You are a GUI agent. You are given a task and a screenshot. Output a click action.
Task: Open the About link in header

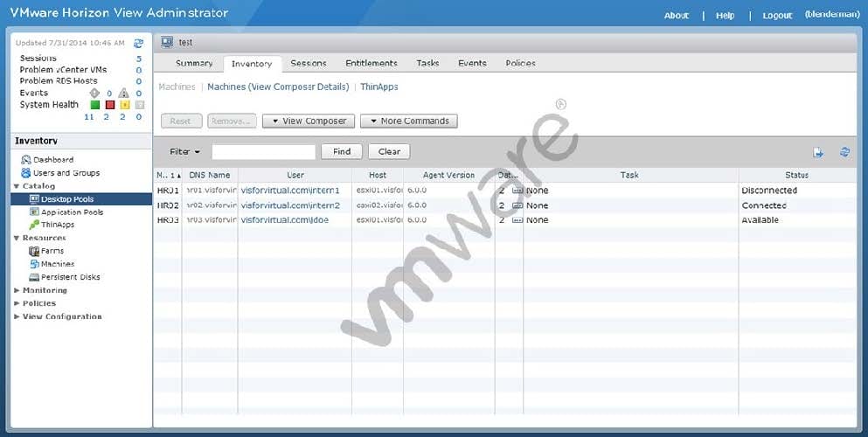coord(676,16)
